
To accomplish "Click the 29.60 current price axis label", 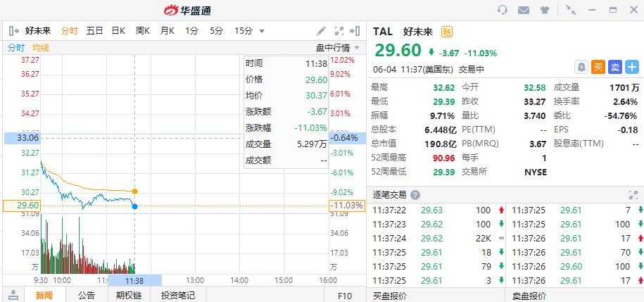I will [22, 206].
